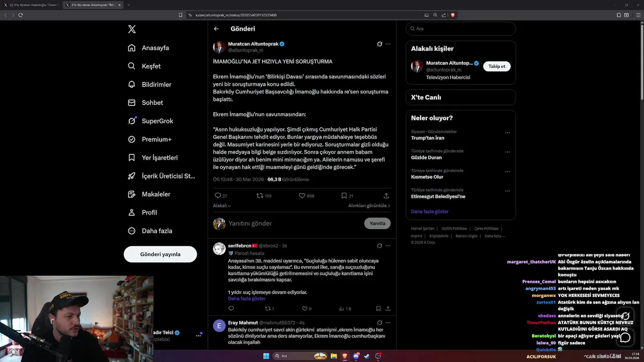Open the floating Grok button

click(625, 317)
